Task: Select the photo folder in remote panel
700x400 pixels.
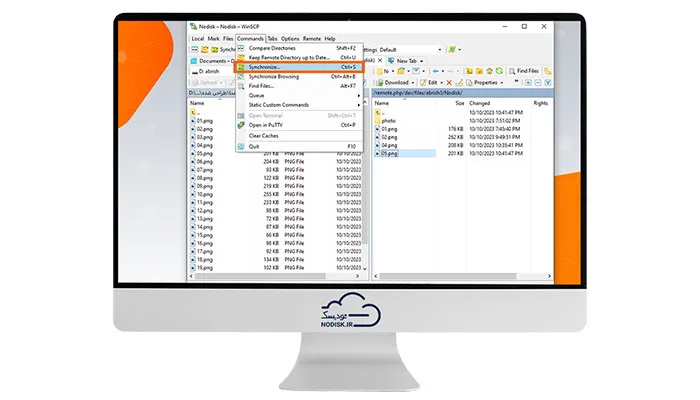Action: tap(388, 121)
